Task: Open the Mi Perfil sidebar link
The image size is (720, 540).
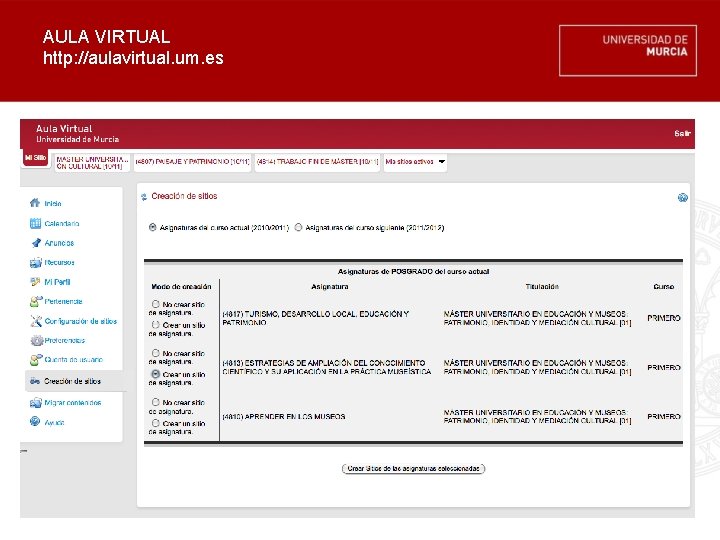Action: click(x=57, y=282)
